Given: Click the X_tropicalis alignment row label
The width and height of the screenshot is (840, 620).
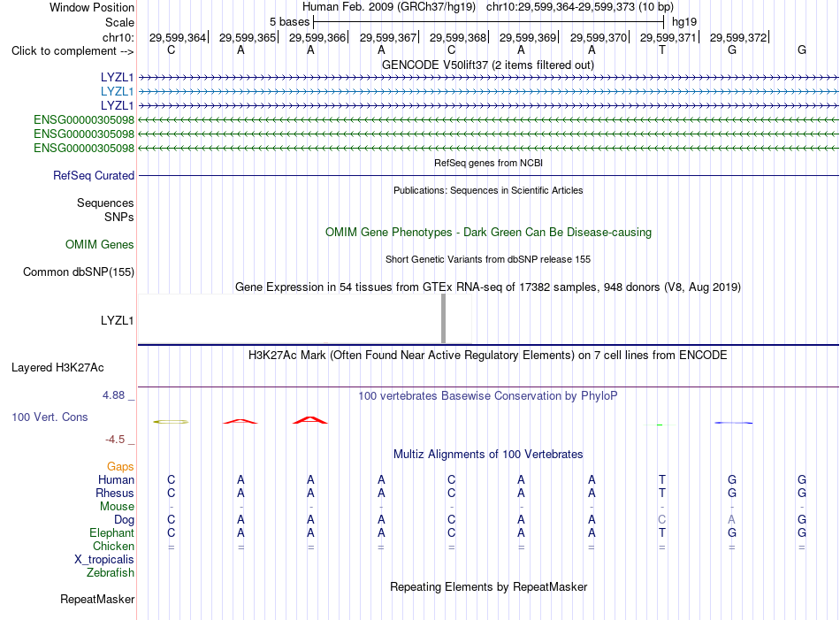Looking at the screenshot, I should pos(104,560).
